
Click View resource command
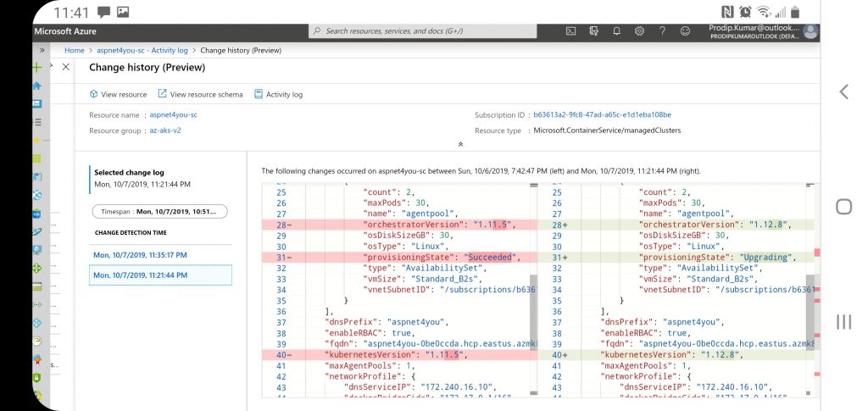click(x=118, y=94)
